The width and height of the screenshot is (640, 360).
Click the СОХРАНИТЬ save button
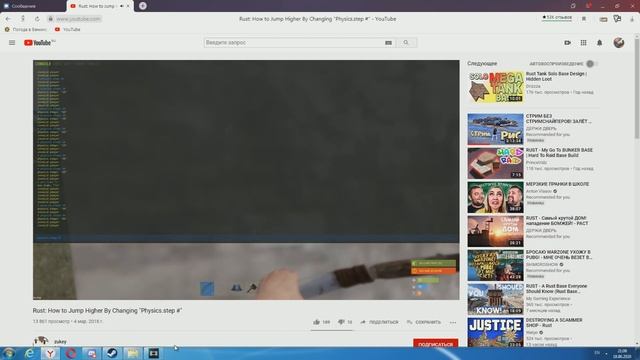tap(424, 322)
